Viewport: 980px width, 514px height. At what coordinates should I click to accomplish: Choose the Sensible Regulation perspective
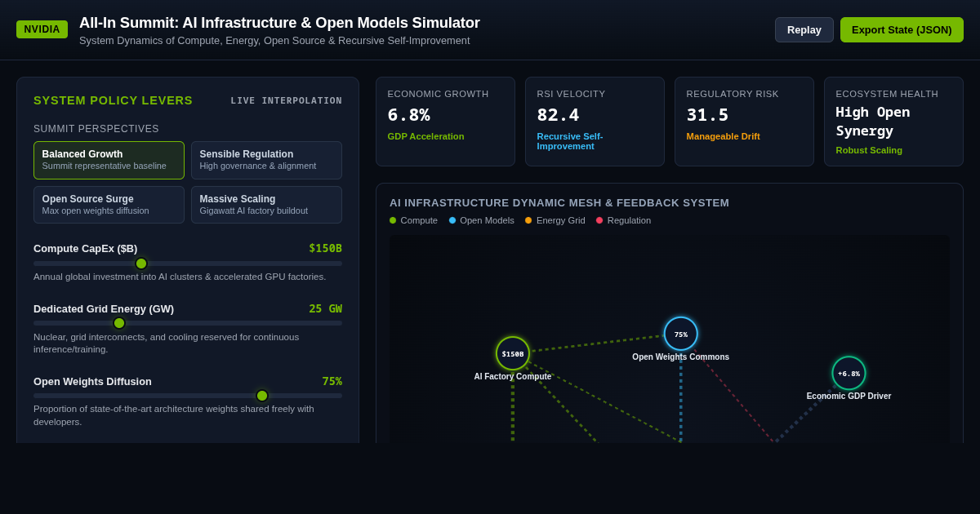click(x=266, y=160)
